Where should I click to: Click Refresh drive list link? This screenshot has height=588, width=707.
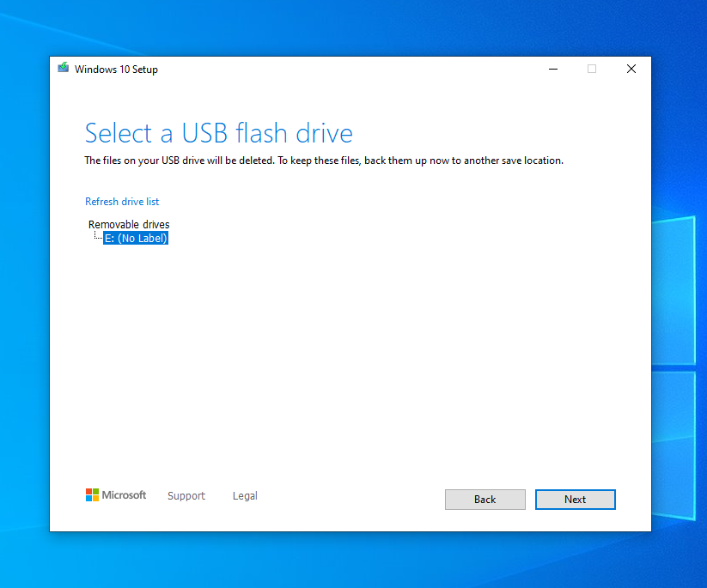122,202
